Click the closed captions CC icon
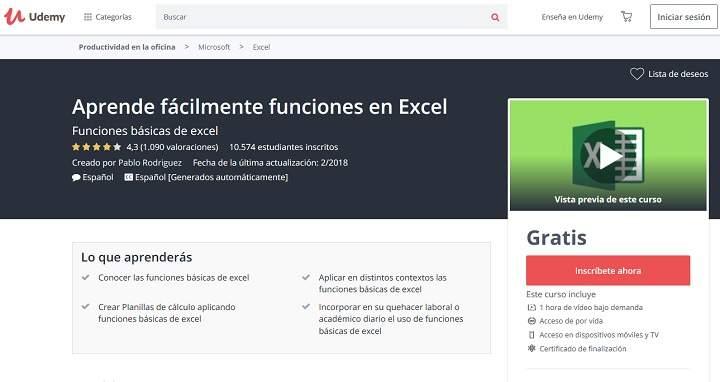Viewport: 720px width, 382px height. tap(129, 177)
